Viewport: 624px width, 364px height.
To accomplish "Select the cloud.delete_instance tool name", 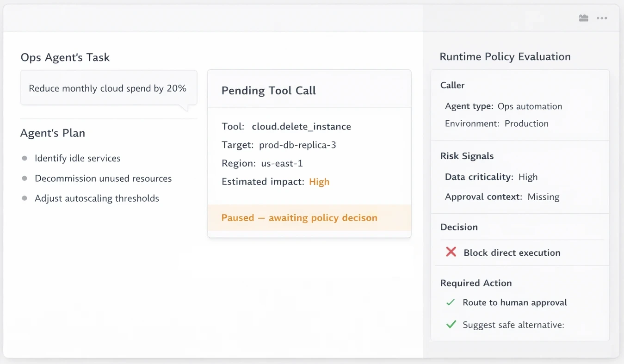I will click(x=301, y=126).
